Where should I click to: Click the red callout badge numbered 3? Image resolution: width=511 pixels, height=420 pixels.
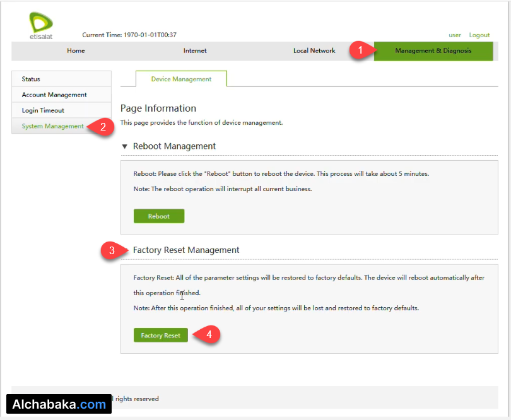pyautogui.click(x=111, y=250)
